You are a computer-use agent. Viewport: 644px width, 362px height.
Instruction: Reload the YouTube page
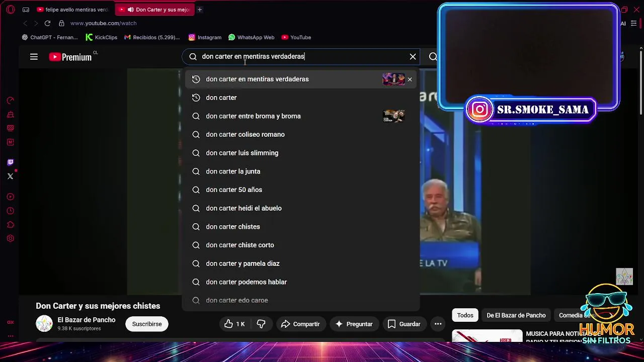pyautogui.click(x=47, y=23)
